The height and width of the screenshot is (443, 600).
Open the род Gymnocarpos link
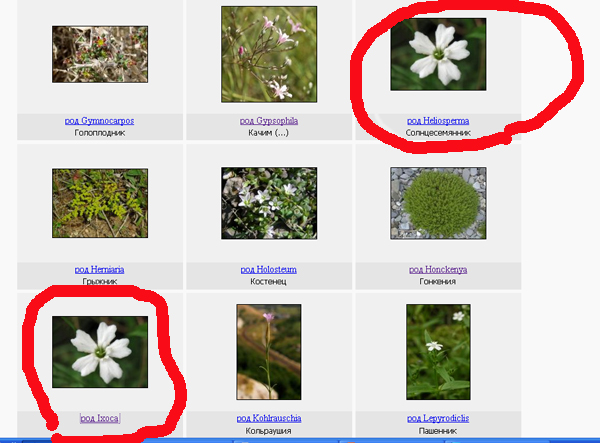pos(99,121)
